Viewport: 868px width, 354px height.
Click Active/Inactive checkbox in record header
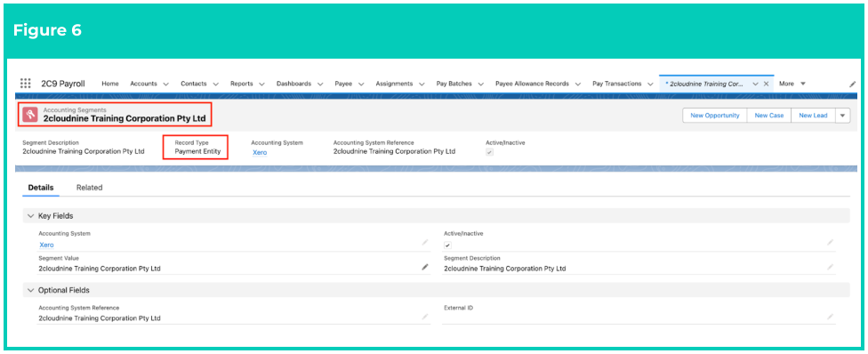pos(489,152)
